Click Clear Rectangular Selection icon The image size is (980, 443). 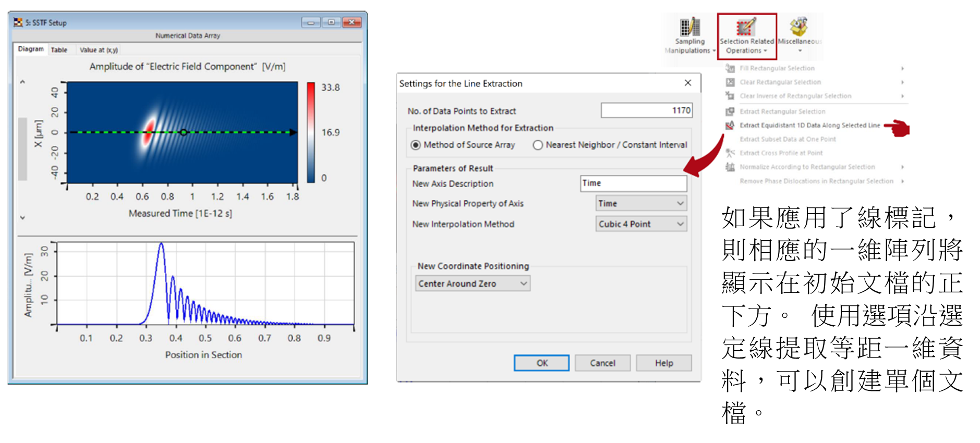click(730, 82)
